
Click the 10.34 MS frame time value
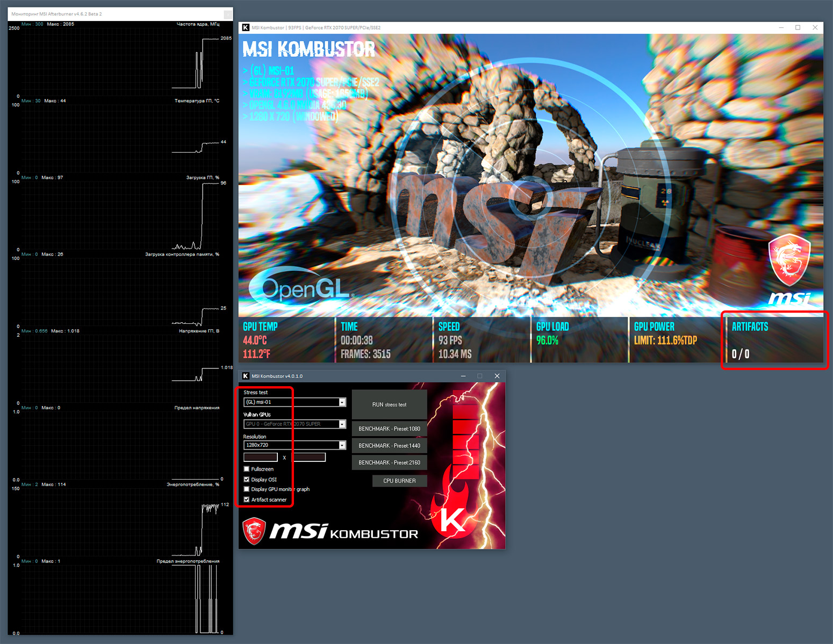pyautogui.click(x=455, y=354)
